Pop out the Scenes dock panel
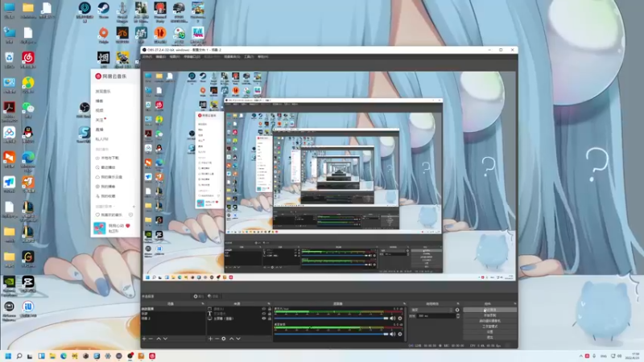 pyautogui.click(x=203, y=304)
